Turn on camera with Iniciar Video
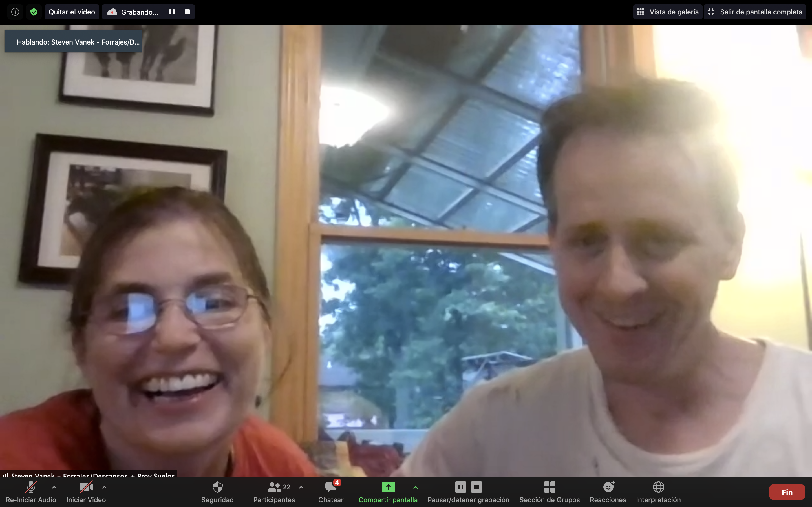This screenshot has height=507, width=812. [86, 487]
